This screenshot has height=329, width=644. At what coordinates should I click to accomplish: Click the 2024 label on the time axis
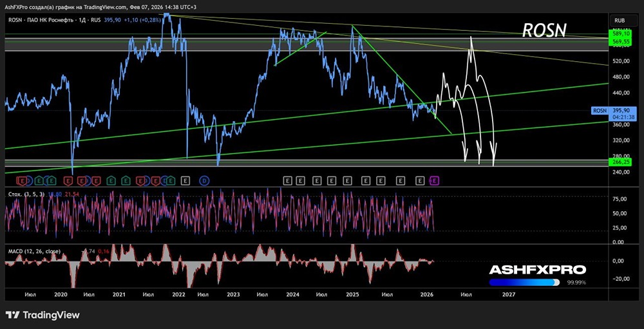coord(292,294)
